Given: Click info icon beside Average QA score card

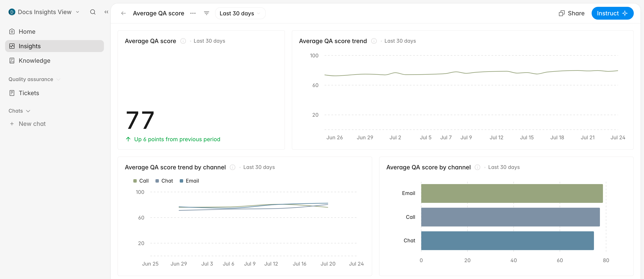Looking at the screenshot, I should coord(183,41).
